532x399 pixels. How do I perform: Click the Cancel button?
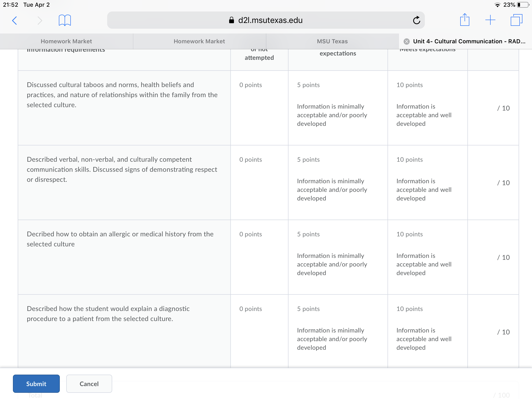89,384
